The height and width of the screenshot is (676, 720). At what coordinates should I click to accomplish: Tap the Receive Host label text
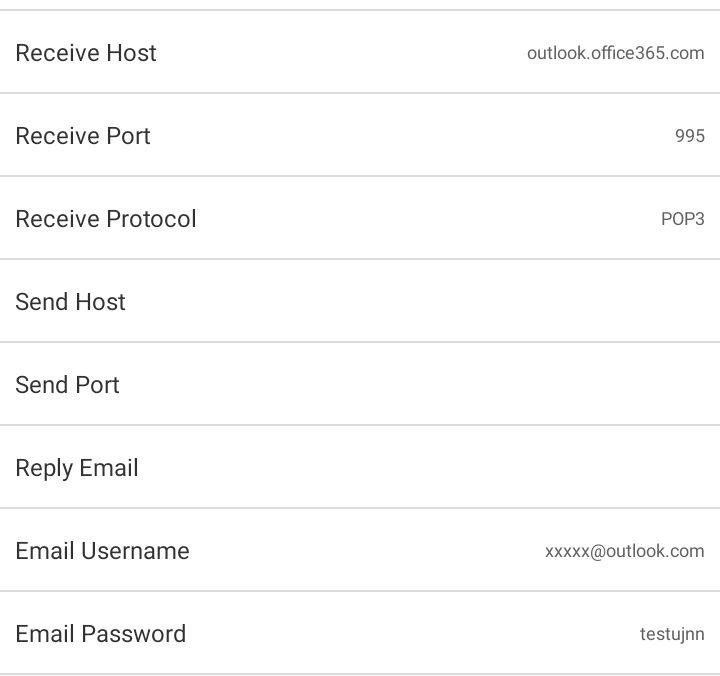pos(86,52)
